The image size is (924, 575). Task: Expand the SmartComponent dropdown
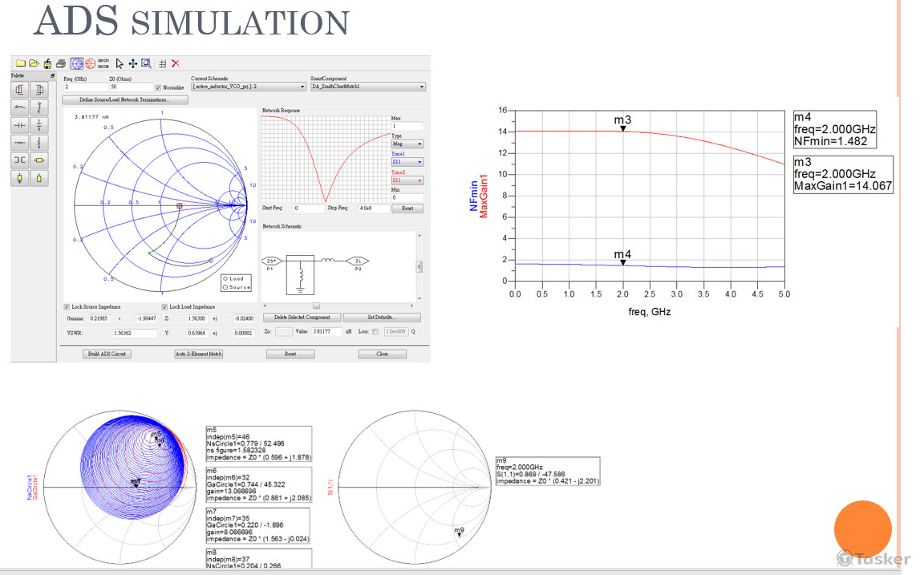coord(367,87)
